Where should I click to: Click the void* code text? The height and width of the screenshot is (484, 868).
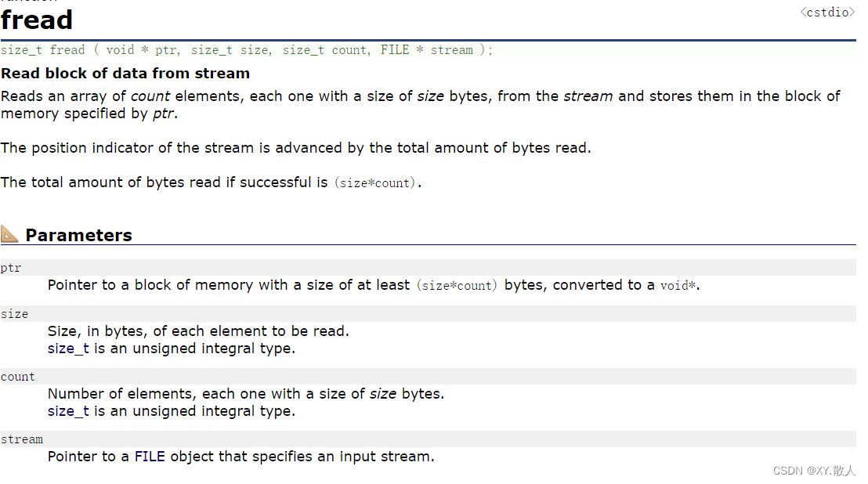[678, 285]
